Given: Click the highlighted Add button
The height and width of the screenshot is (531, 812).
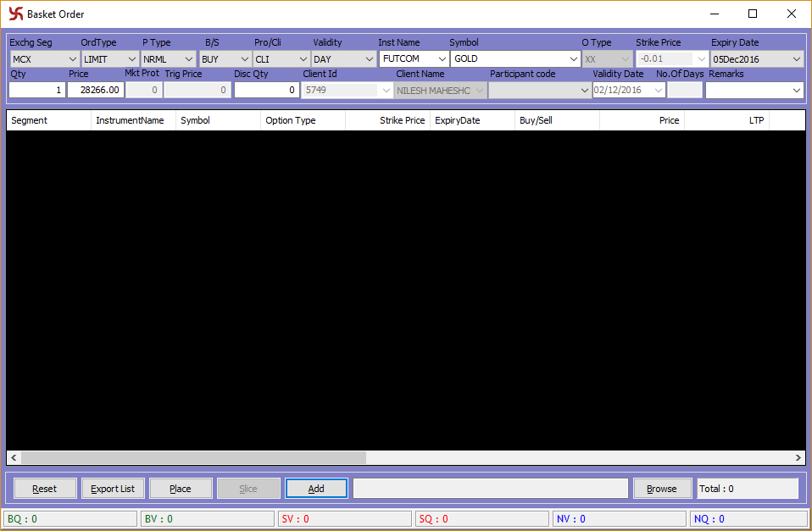Looking at the screenshot, I should (315, 488).
